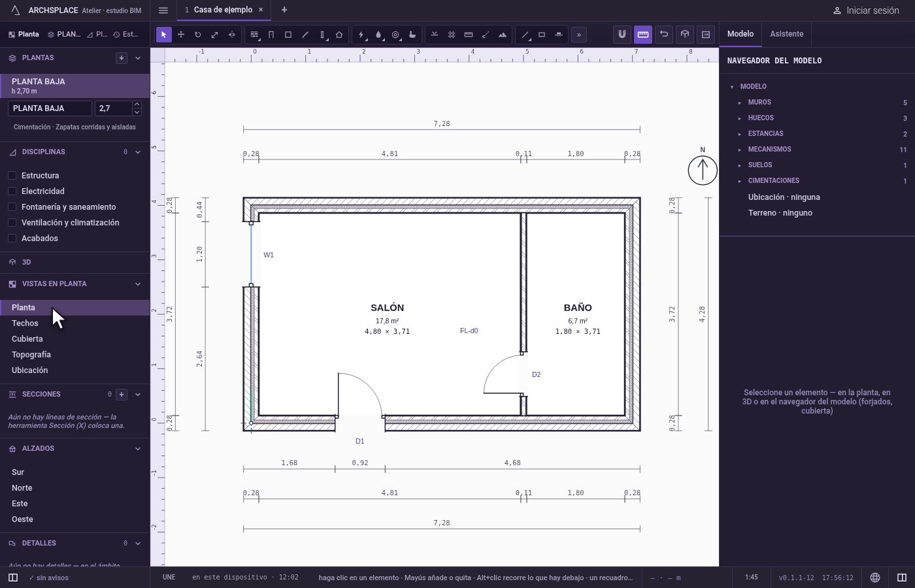Switch to the Asistente tab
The width and height of the screenshot is (915, 588).
click(x=786, y=34)
